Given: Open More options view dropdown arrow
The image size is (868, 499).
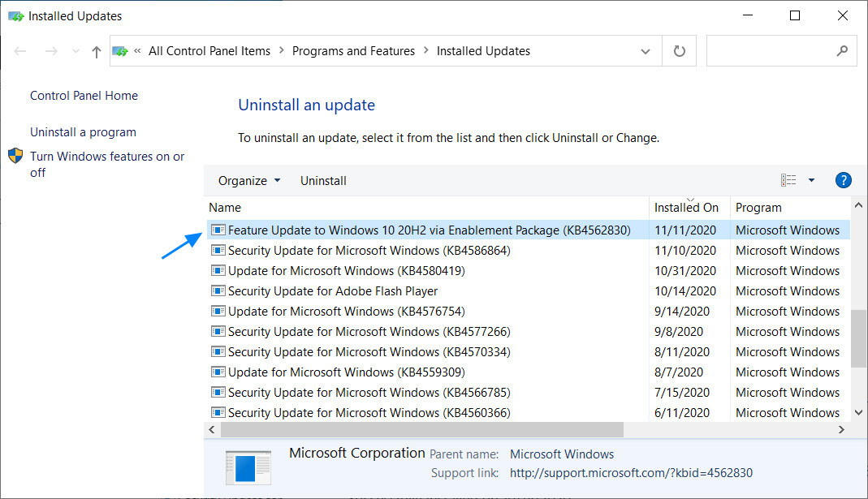Looking at the screenshot, I should point(811,180).
